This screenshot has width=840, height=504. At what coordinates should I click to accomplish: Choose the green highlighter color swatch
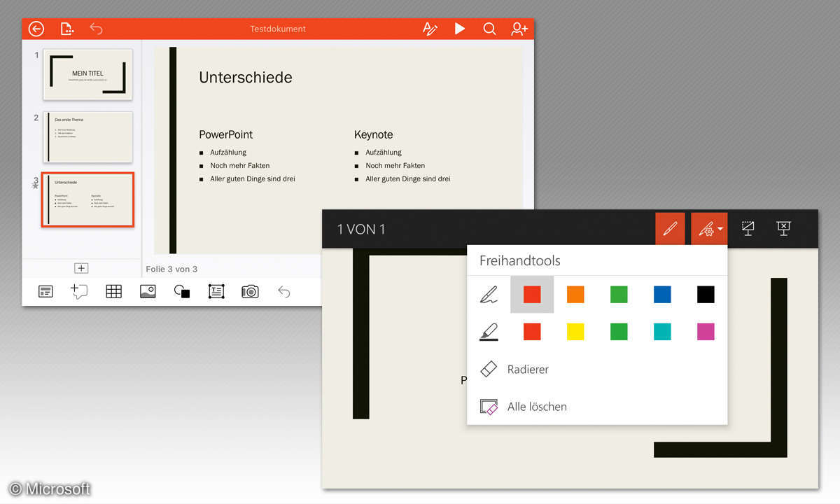619,331
